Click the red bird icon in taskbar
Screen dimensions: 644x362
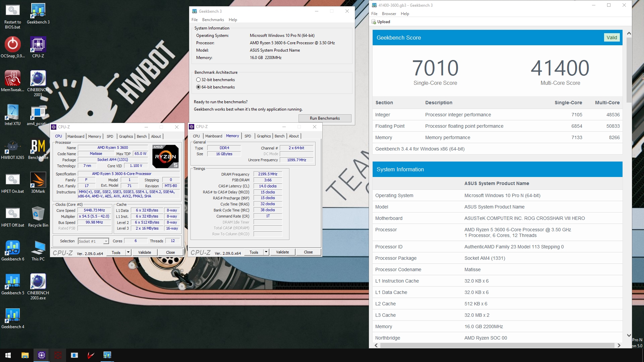point(91,355)
